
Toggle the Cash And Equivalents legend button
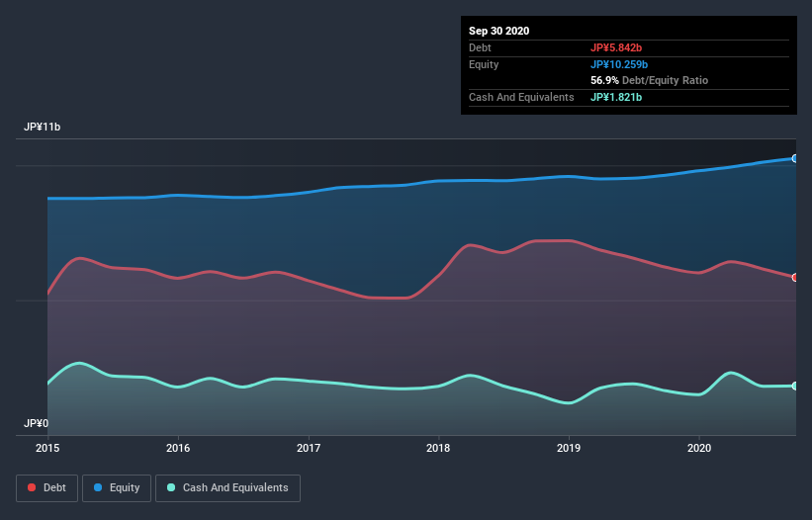[227, 488]
